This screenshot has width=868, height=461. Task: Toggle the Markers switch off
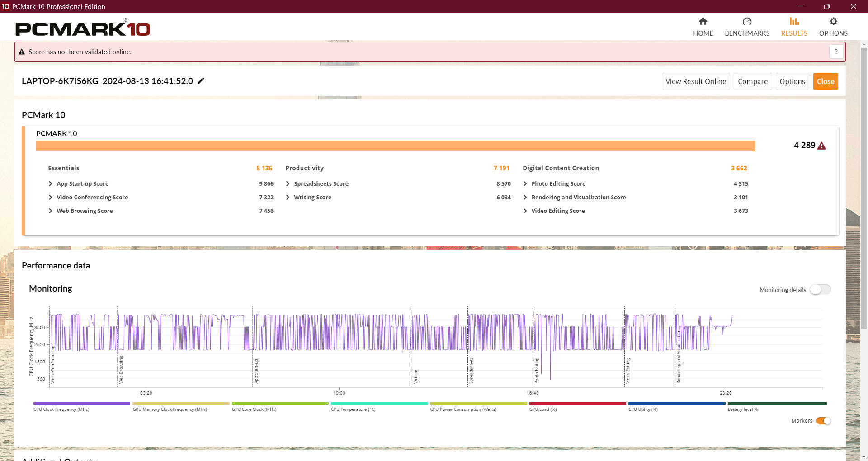click(x=824, y=421)
